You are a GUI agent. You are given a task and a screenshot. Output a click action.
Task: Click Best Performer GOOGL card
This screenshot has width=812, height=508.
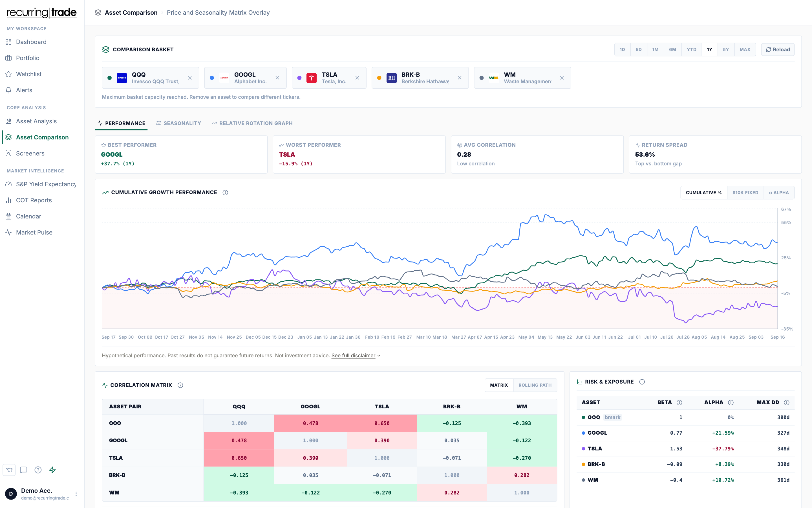(x=181, y=155)
